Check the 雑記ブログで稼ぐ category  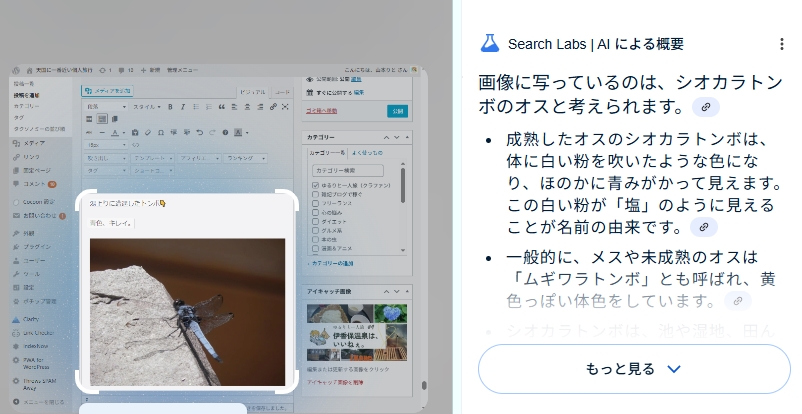pyautogui.click(x=316, y=194)
